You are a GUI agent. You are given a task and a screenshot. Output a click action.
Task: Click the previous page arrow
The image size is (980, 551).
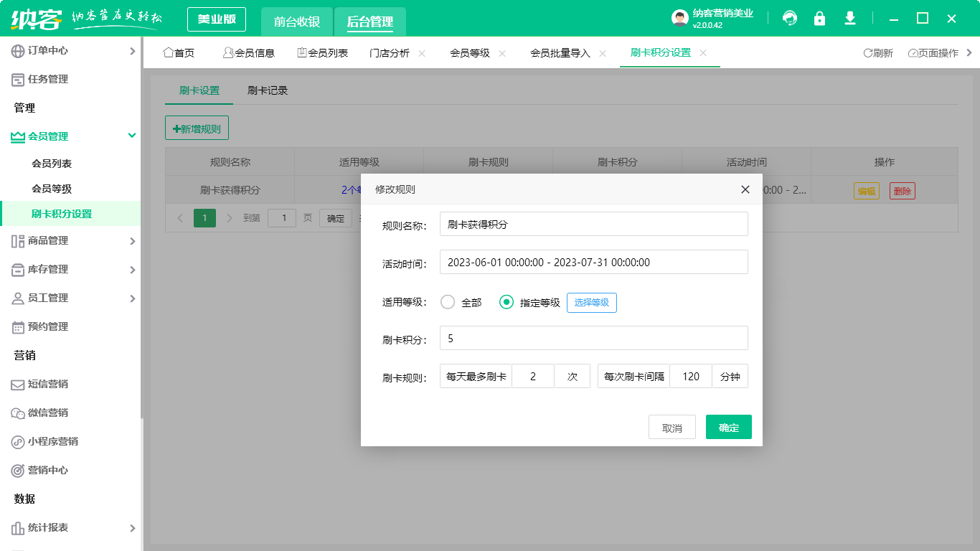pos(180,218)
